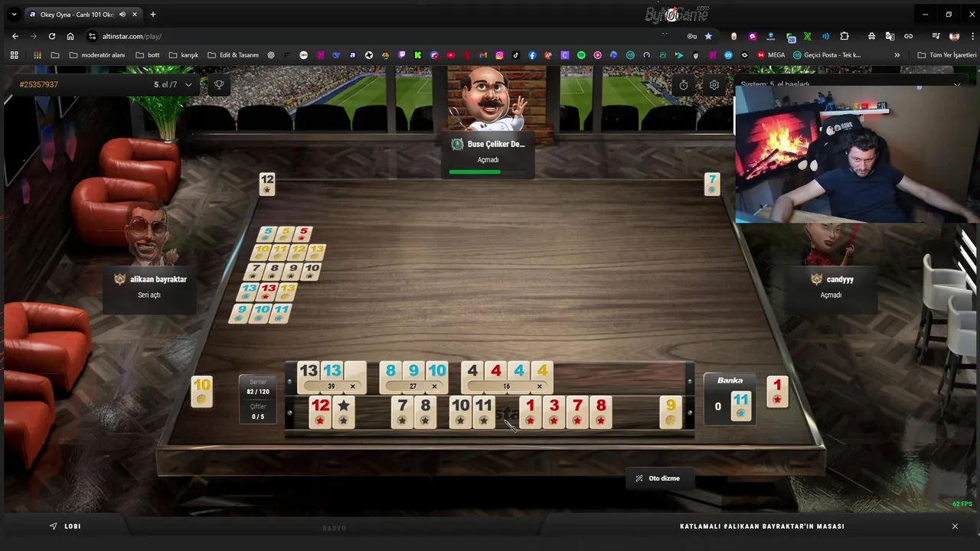
Task: Close the Okey Oyna browser tab
Action: 136,15
